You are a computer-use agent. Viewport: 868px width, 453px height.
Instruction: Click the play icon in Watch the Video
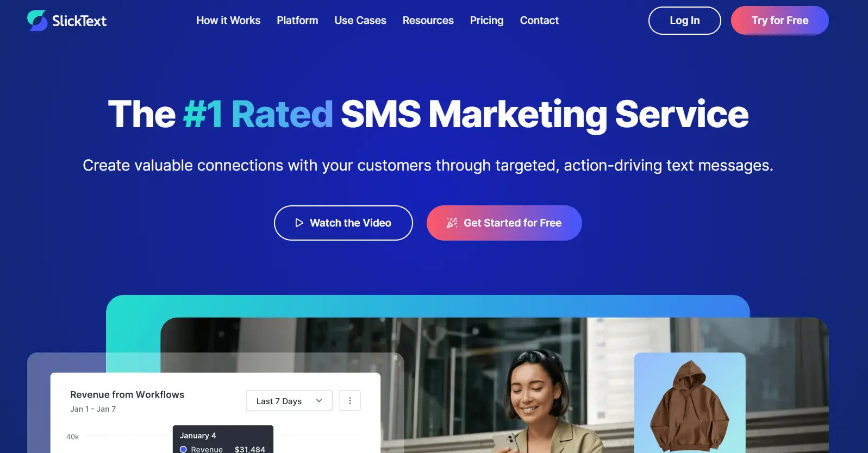click(x=299, y=223)
